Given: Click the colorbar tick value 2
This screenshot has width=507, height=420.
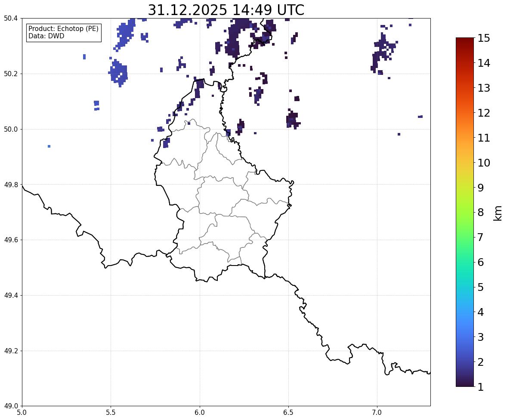Looking at the screenshot, I should coord(481,362).
